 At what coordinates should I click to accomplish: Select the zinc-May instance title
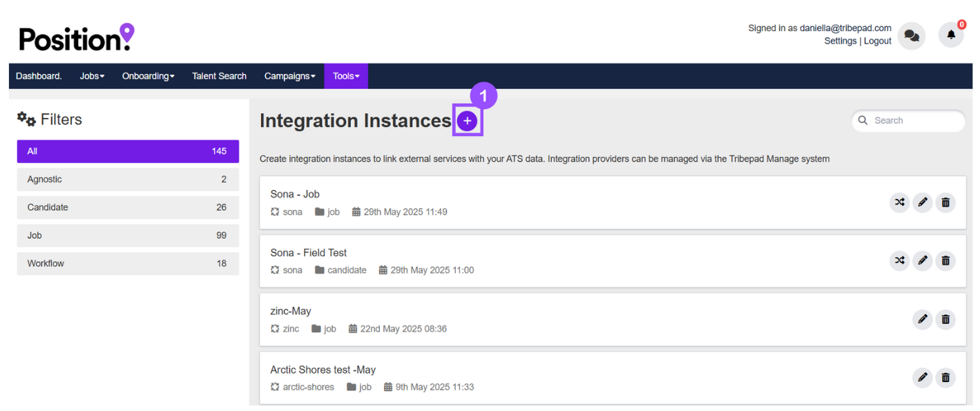[x=291, y=312]
